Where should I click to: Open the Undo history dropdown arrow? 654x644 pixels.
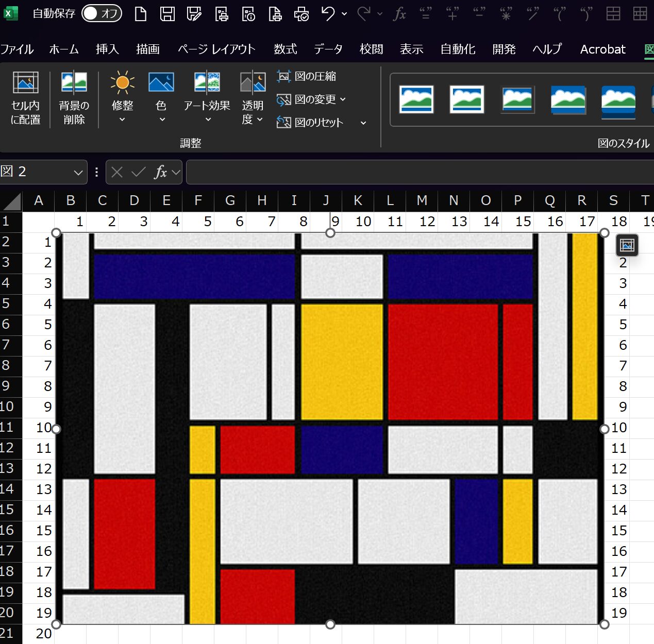pyautogui.click(x=344, y=14)
